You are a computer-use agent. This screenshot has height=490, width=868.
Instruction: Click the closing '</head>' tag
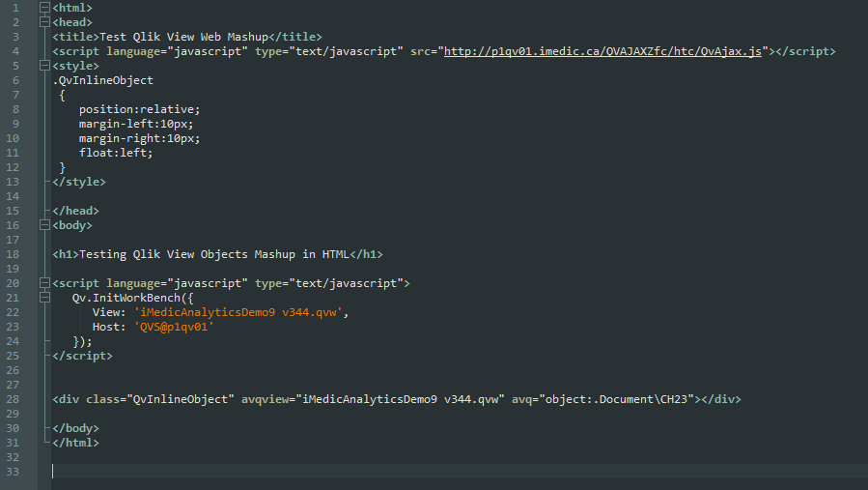point(76,211)
